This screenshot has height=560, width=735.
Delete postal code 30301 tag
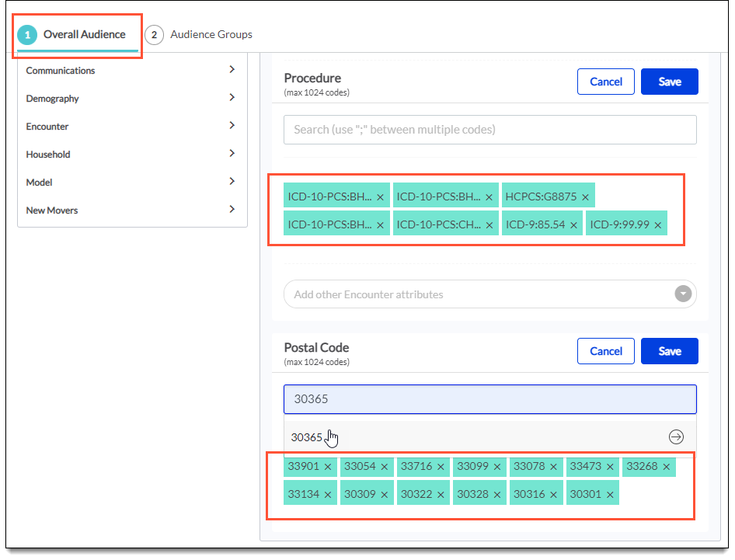[x=610, y=495]
